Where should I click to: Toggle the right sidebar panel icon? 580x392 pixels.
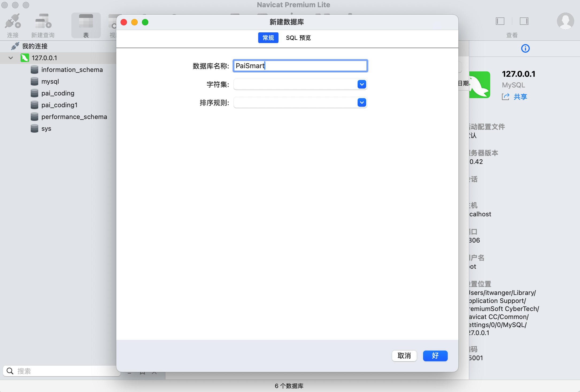click(524, 21)
